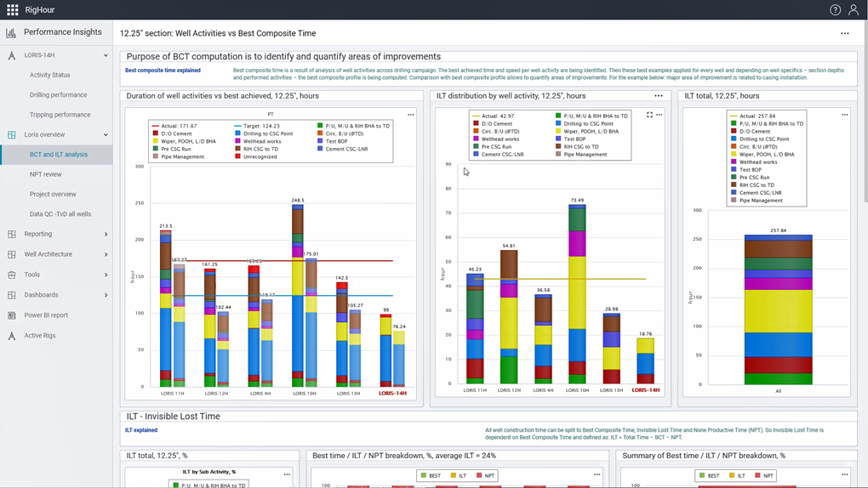Toggle Actual: 257.84 legend in ILT total

pyautogui.click(x=753, y=116)
